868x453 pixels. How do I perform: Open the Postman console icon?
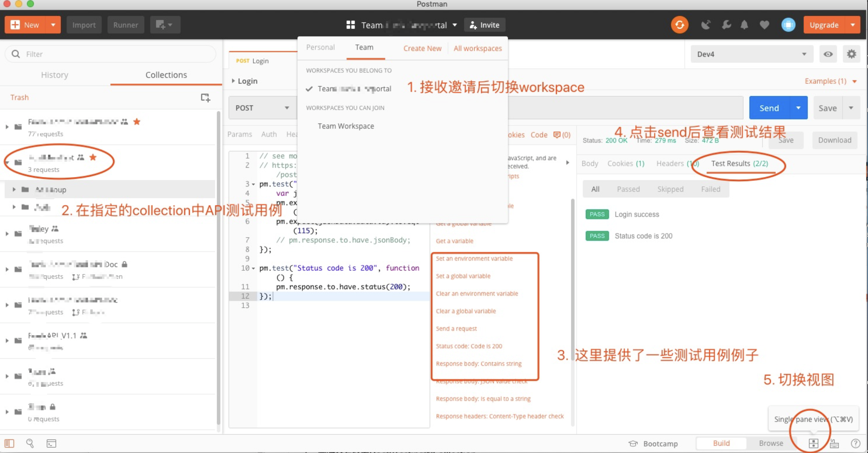click(x=51, y=443)
